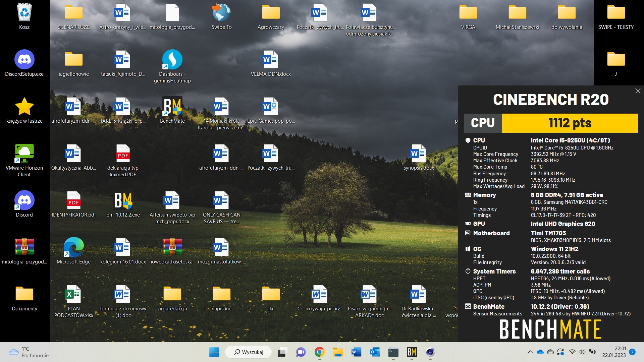Switch to BenchMate in the taskbar

[x=412, y=352]
